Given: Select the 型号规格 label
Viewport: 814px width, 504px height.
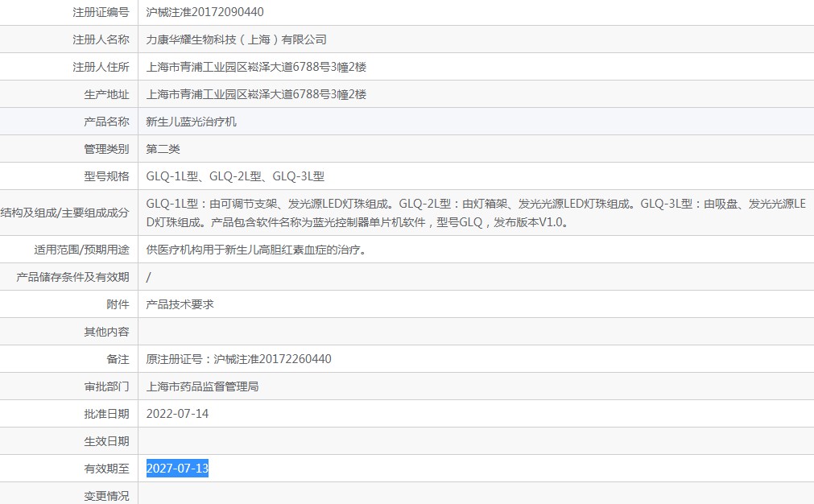Looking at the screenshot, I should tap(106, 176).
